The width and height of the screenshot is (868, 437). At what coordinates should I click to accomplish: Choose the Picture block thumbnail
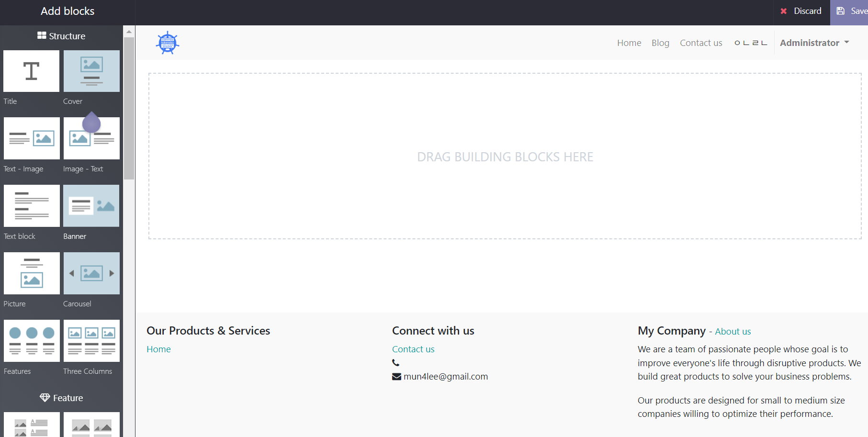[32, 273]
